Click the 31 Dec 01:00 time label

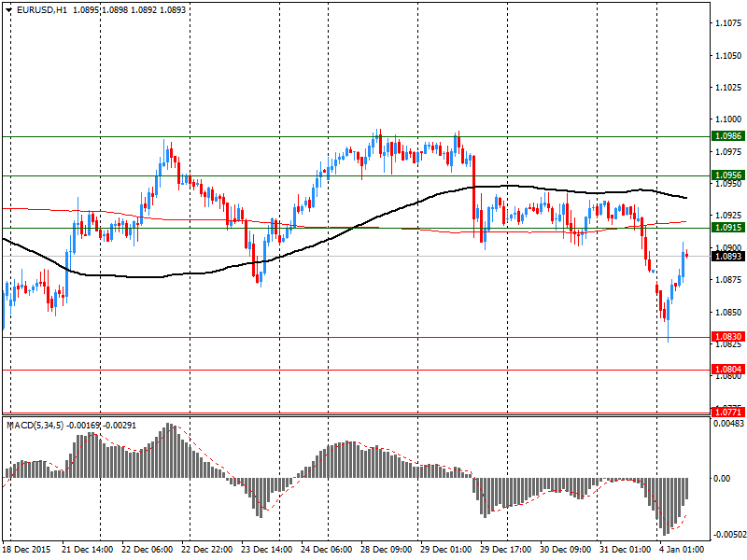(x=626, y=550)
